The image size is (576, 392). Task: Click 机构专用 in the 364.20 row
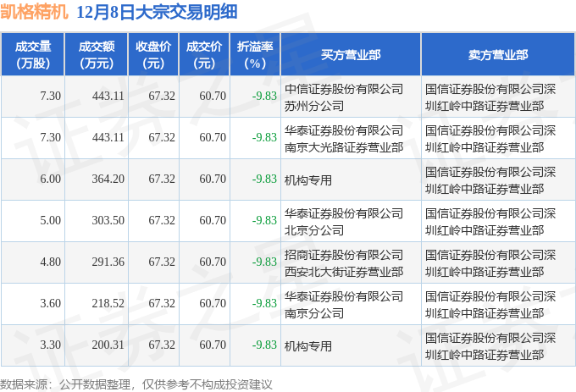click(x=307, y=180)
